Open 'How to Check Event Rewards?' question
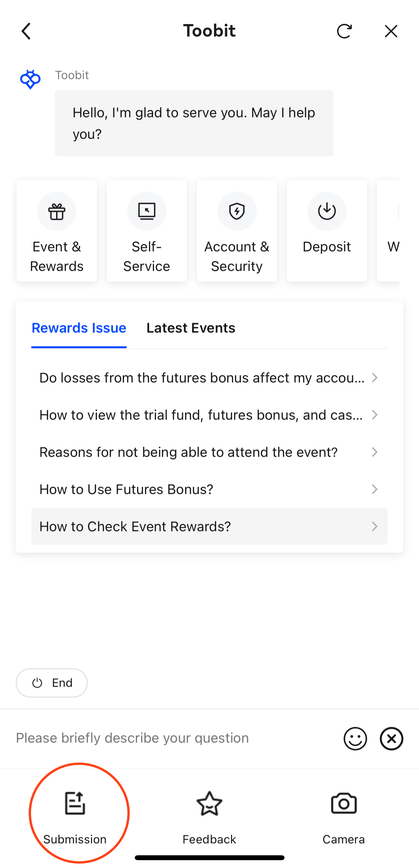The image size is (419, 868). 209,526
